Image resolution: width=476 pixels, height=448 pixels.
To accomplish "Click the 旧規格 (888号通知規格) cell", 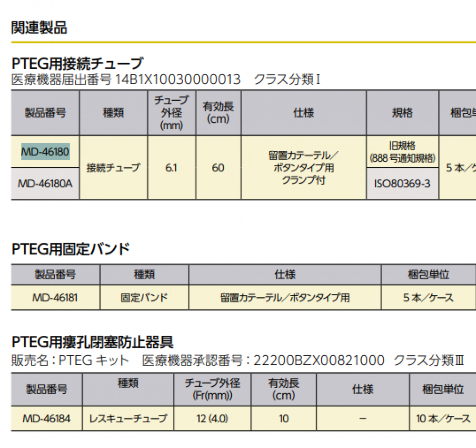I will (402, 152).
